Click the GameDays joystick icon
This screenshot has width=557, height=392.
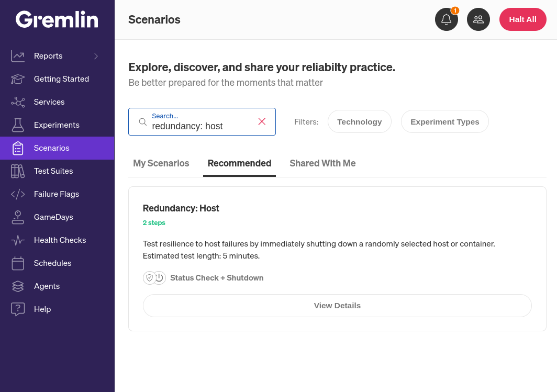(x=18, y=217)
